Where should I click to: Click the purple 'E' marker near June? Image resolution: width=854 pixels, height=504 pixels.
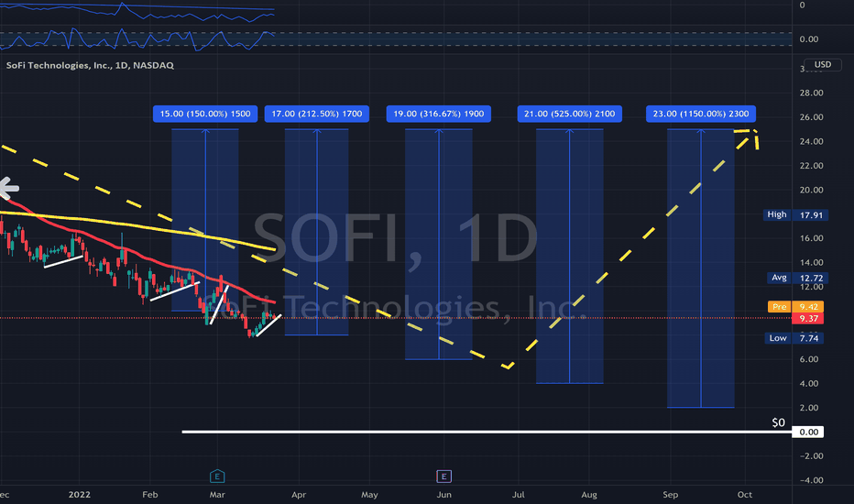pyautogui.click(x=443, y=477)
